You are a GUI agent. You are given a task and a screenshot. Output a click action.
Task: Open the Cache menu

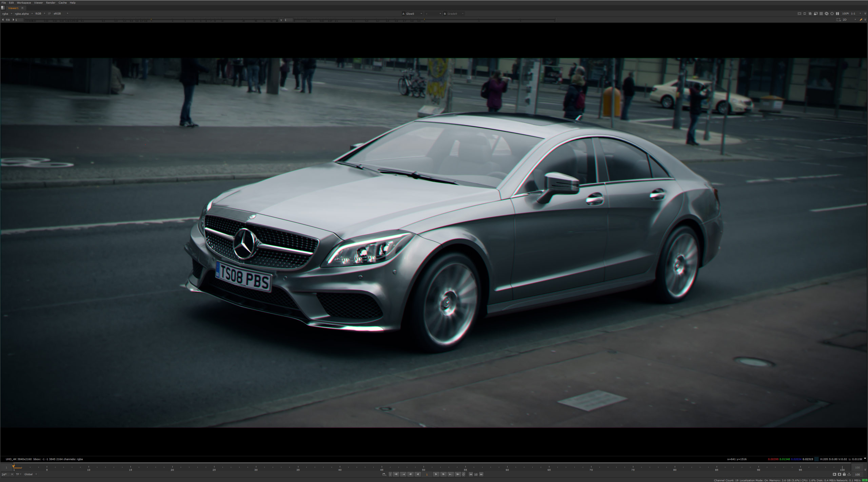(62, 3)
